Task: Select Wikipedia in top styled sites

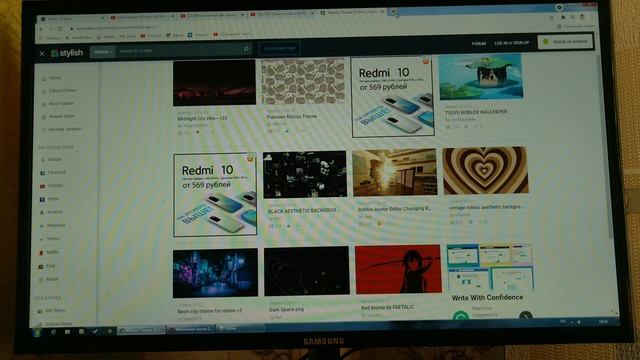Action: pyautogui.click(x=53, y=225)
